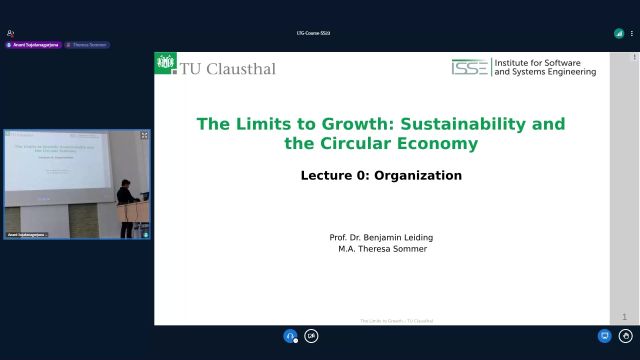Raise hand using the hand icon
This screenshot has height=360, width=640.
[x=626, y=336]
